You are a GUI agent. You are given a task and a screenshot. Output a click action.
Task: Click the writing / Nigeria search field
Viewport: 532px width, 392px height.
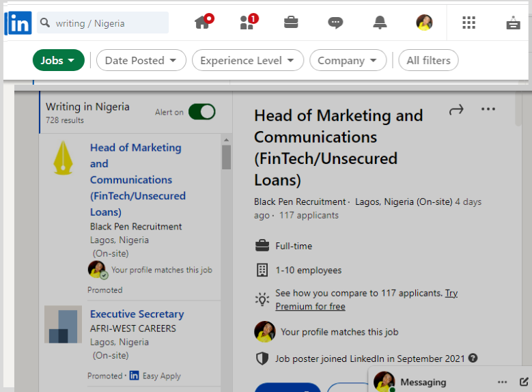point(103,23)
